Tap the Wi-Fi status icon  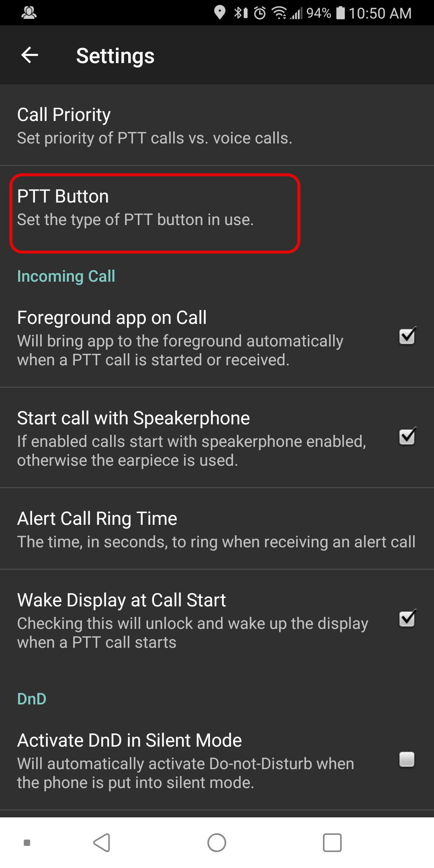pyautogui.click(x=279, y=13)
